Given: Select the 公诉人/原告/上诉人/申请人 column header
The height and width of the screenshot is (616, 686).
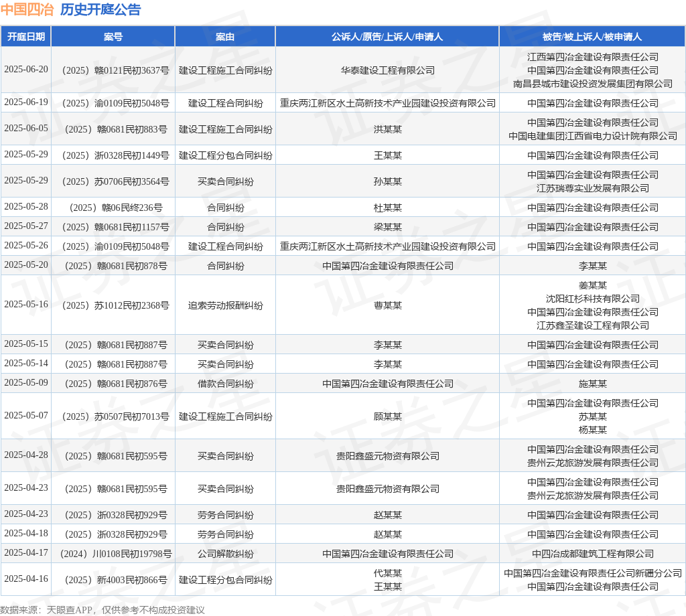Looking at the screenshot, I should [387, 37].
